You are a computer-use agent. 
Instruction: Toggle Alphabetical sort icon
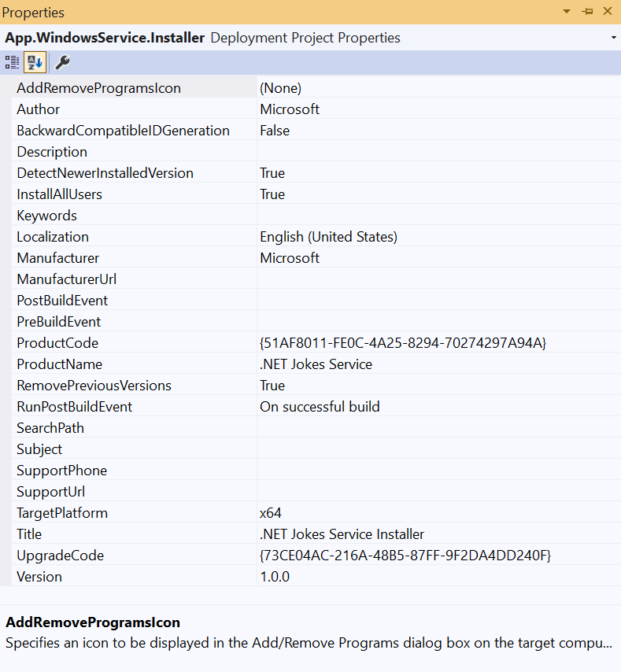click(35, 63)
